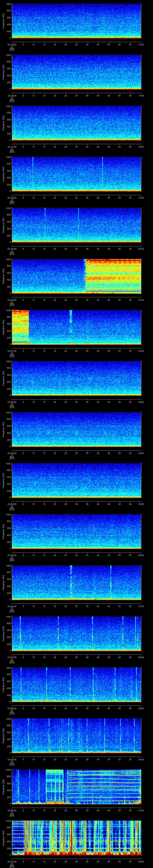Viewport: 153px width, 868px height.
Task: Click the 22:22:00 start time label
Action: pos(12,402)
